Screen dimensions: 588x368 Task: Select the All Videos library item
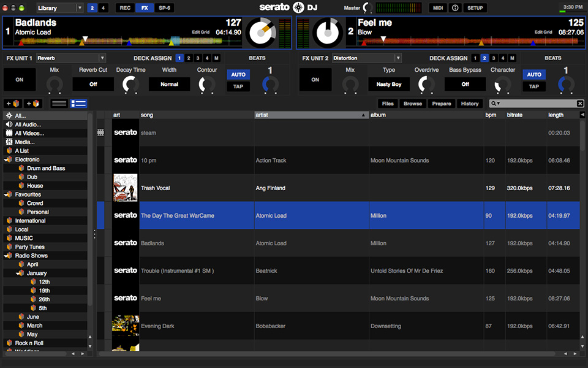pyautogui.click(x=29, y=133)
